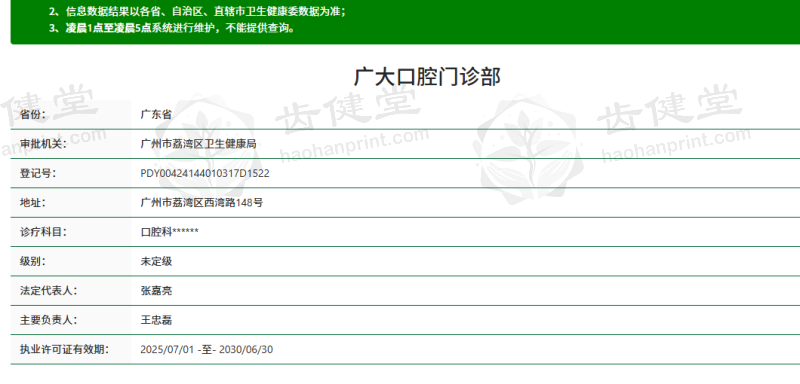Click the label 级别

tap(33, 262)
